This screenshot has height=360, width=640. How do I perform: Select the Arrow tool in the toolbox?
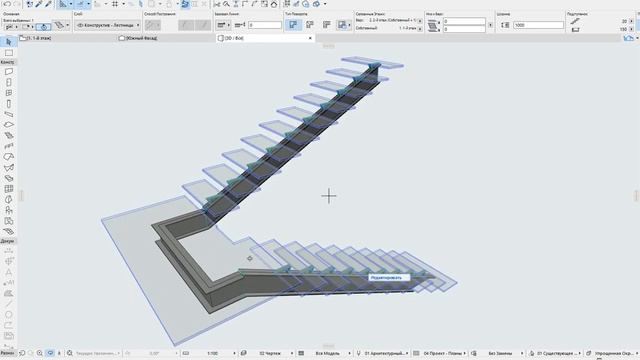[9, 42]
